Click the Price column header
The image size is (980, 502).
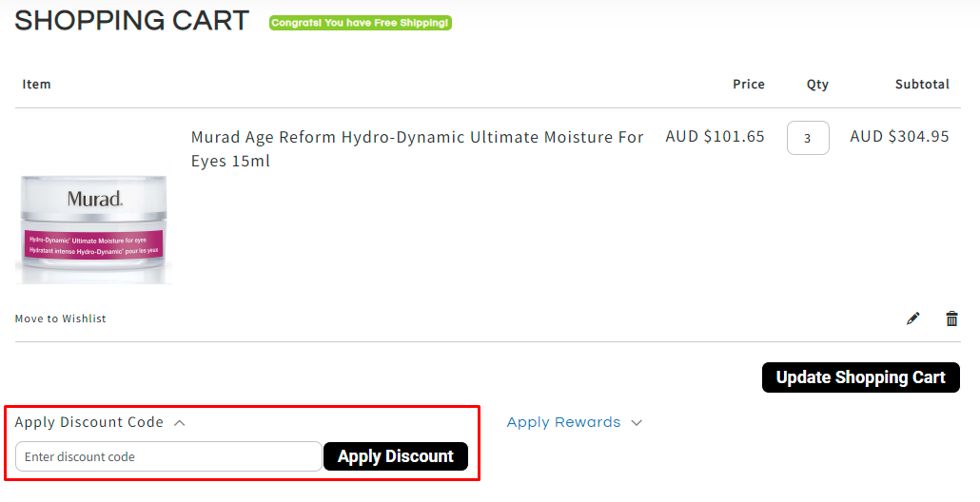748,85
